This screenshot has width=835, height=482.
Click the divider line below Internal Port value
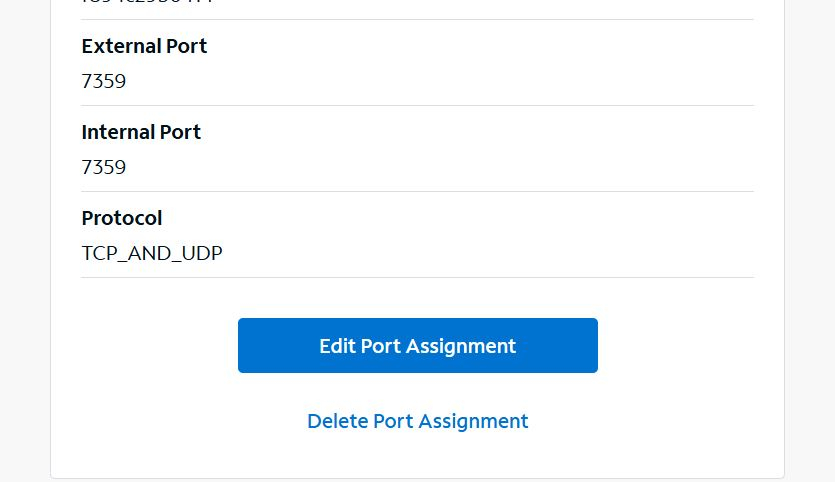[x=417, y=191]
